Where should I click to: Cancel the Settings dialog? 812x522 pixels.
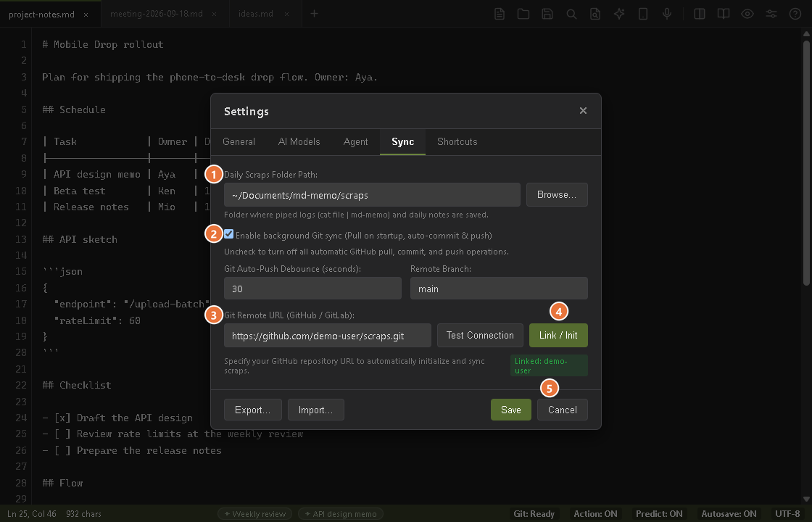point(563,410)
